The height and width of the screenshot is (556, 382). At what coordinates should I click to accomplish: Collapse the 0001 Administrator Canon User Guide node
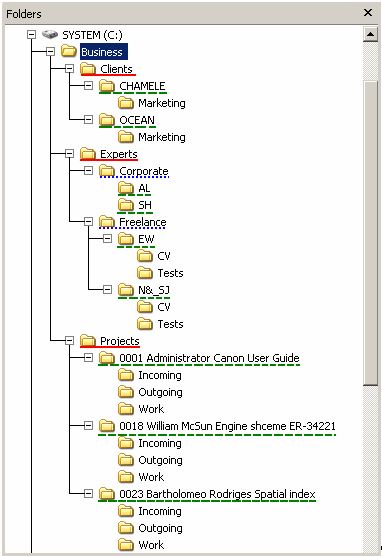pyautogui.click(x=88, y=358)
